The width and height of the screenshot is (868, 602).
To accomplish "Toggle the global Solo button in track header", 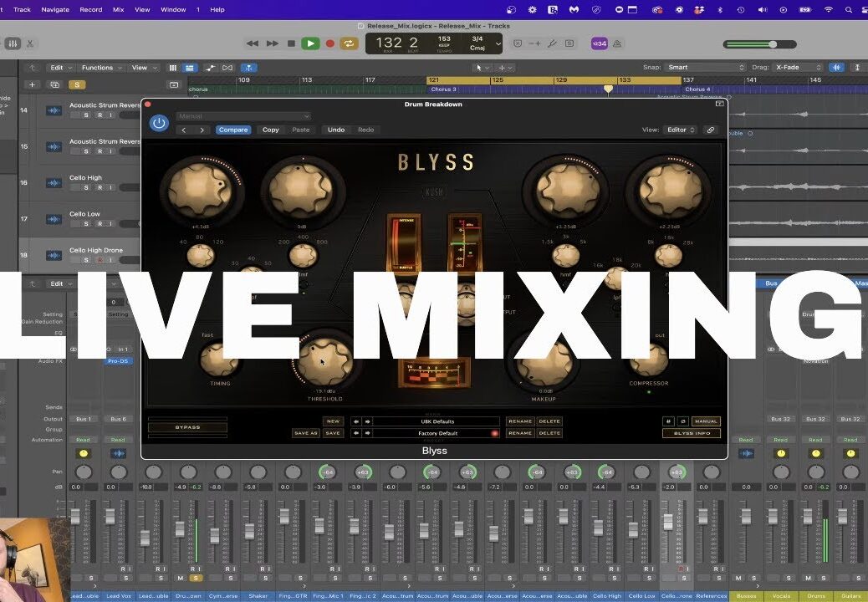I will point(77,84).
